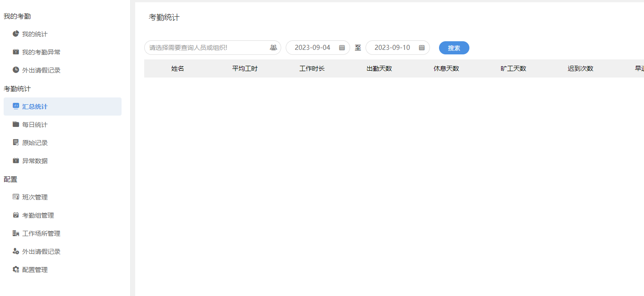
Task: Click the 平均工时 column header
Action: point(245,68)
